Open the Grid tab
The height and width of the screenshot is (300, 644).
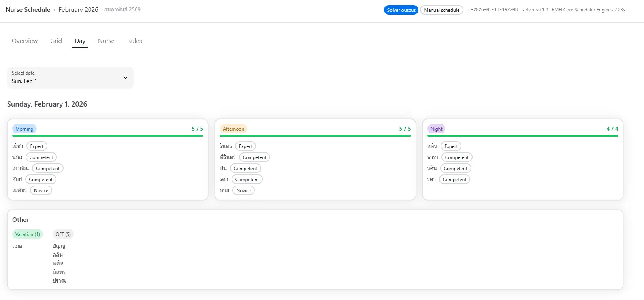click(56, 41)
